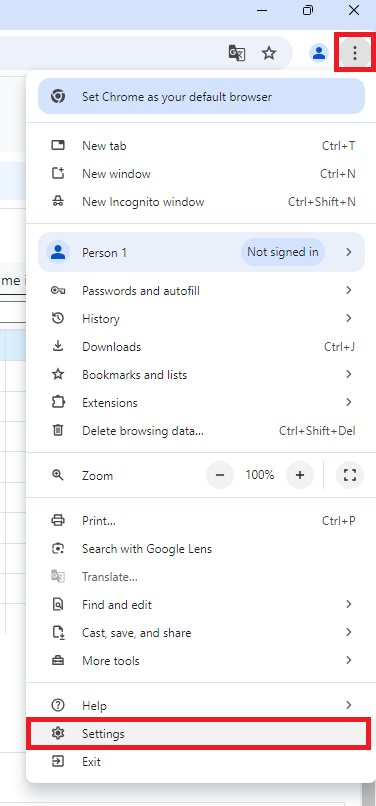376x806 pixels.
Task: Click the Ctrl+Shift+N shortcut text
Action: tap(321, 202)
